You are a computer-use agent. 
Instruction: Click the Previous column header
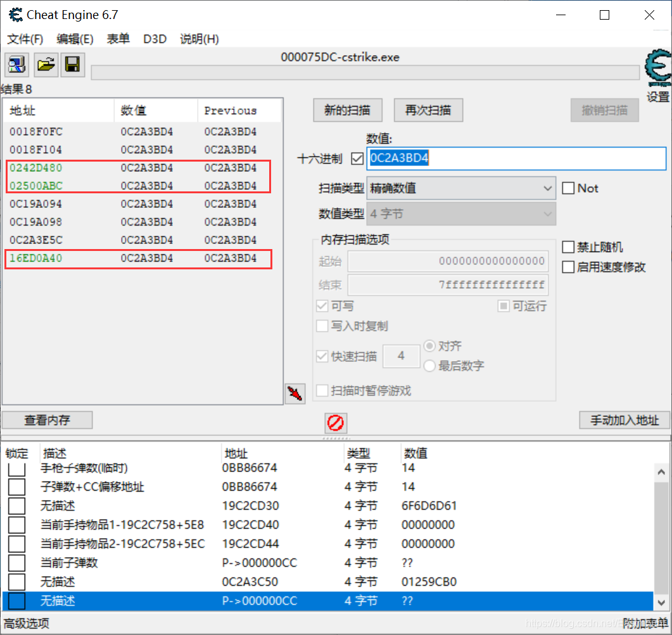[x=239, y=111]
